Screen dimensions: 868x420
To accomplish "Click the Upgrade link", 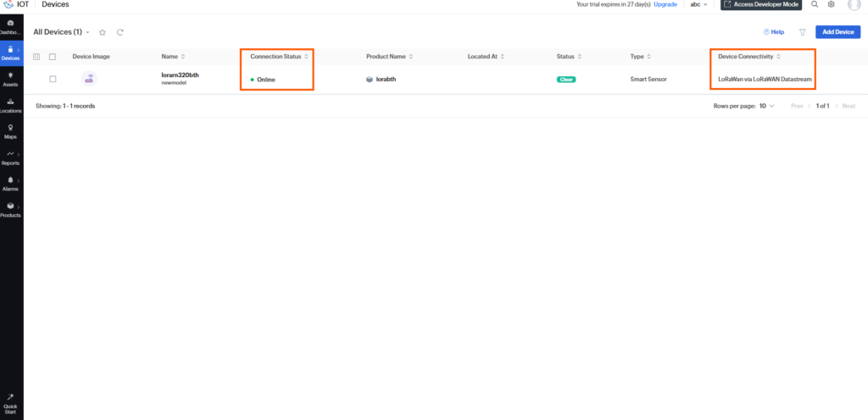I will pos(665,4).
